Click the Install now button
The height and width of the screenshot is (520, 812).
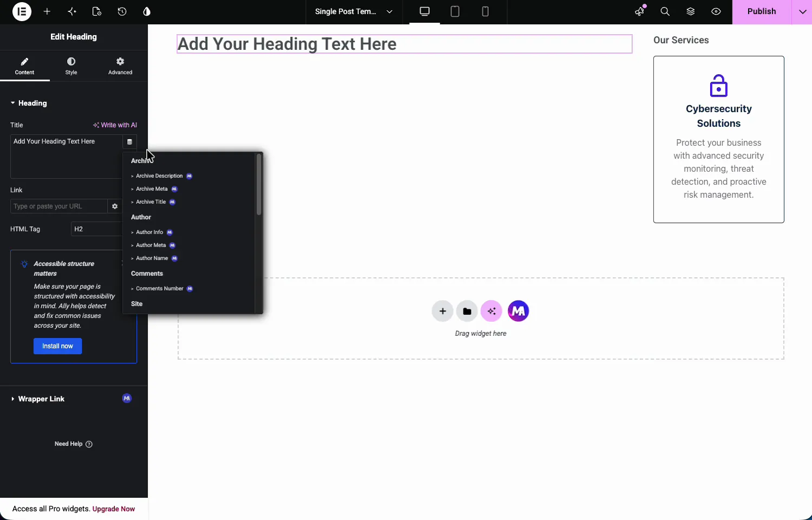(57, 346)
